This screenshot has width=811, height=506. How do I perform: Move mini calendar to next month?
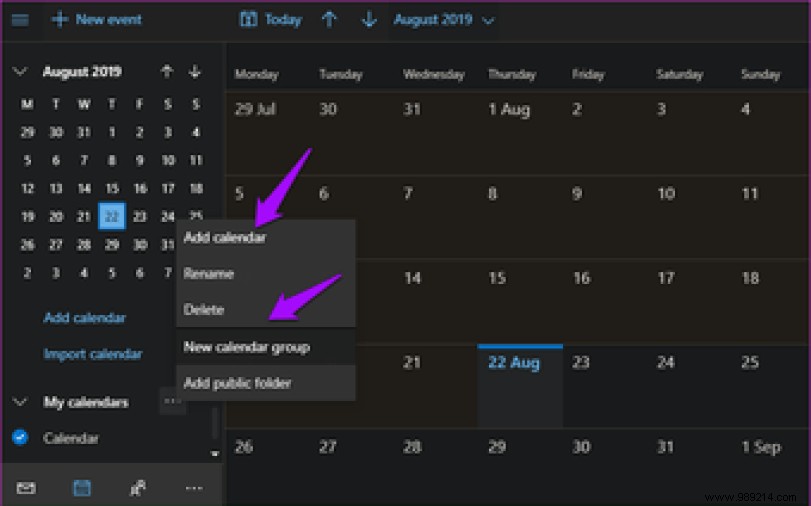(x=194, y=71)
